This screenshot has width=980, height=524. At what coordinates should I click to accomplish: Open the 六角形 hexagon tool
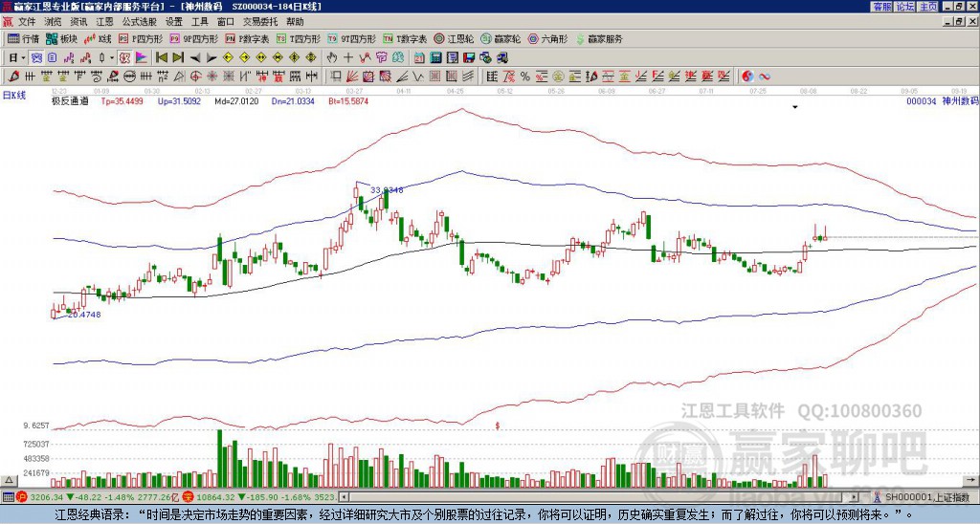coord(547,38)
